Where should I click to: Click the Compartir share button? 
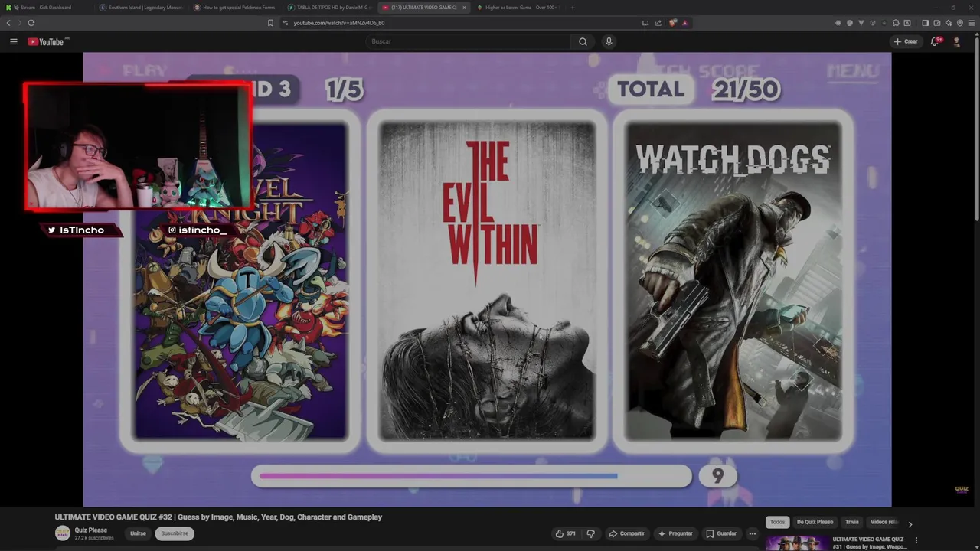pyautogui.click(x=626, y=533)
